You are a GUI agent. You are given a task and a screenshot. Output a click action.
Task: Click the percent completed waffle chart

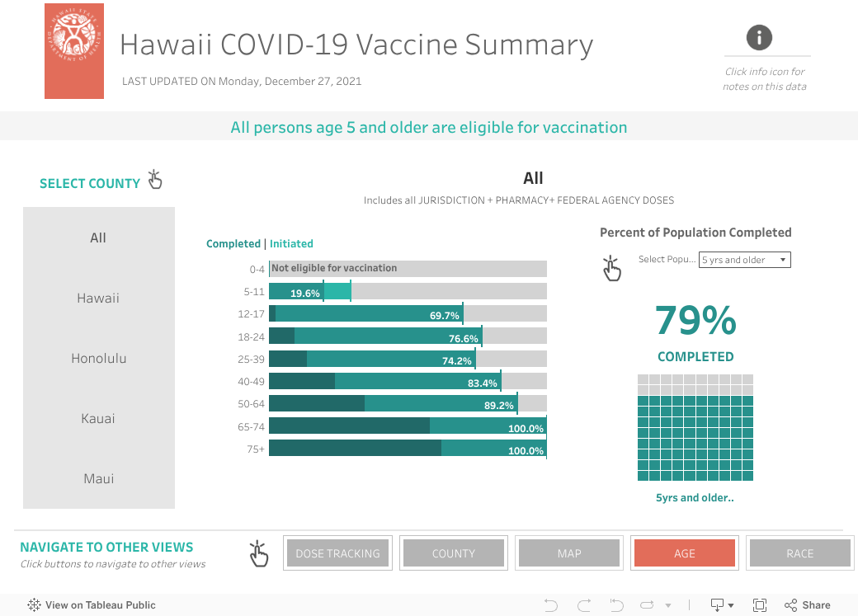pos(695,428)
